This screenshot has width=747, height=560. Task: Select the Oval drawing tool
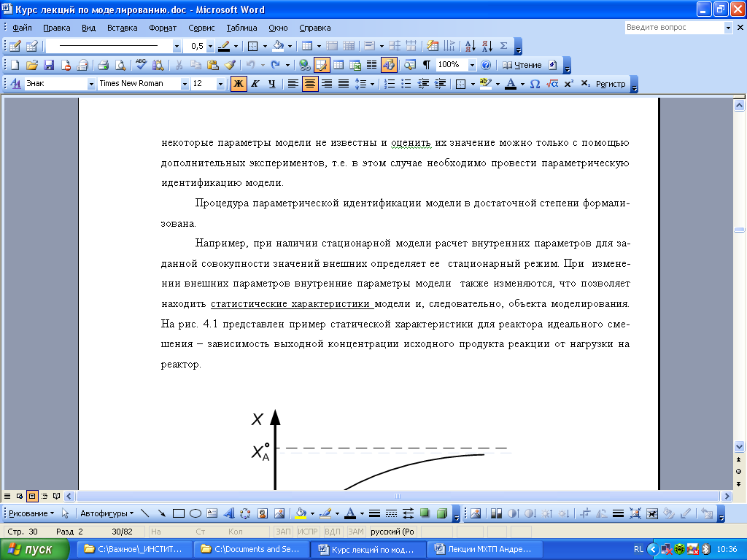click(196, 513)
